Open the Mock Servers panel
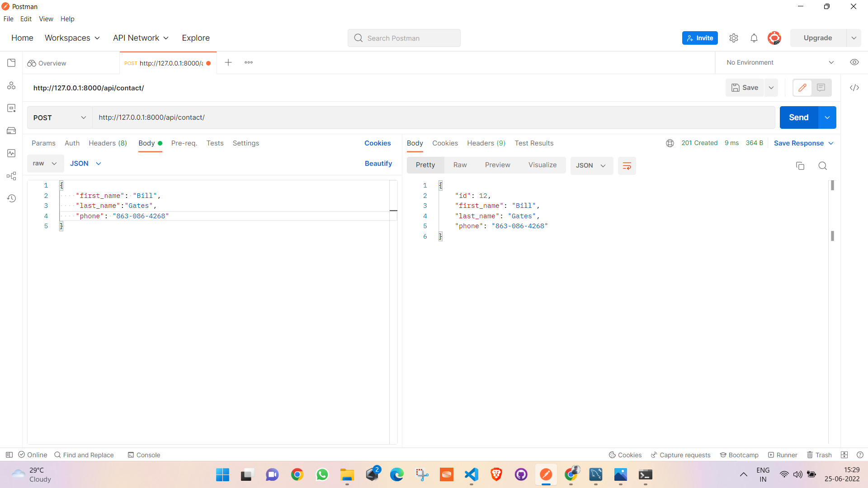 pos(11,131)
